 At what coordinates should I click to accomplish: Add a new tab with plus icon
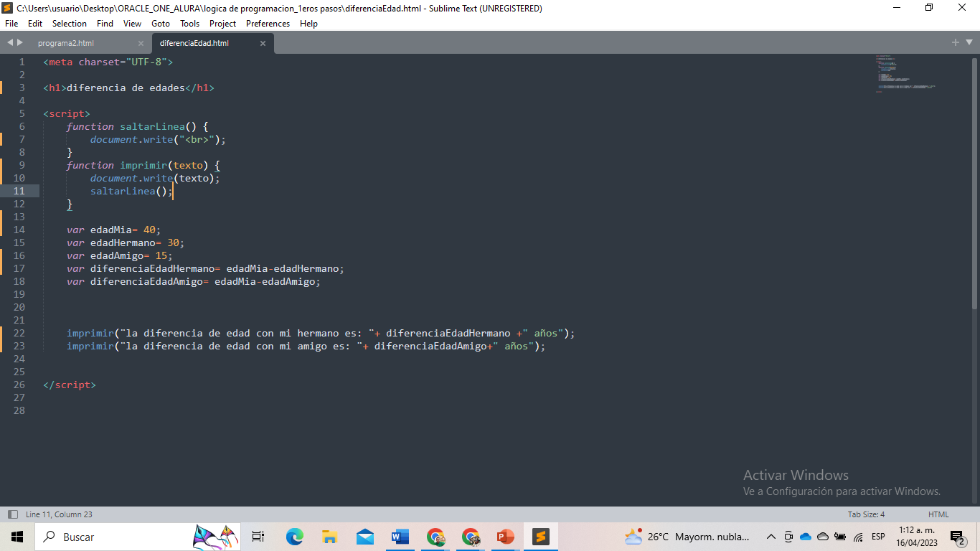(x=956, y=42)
